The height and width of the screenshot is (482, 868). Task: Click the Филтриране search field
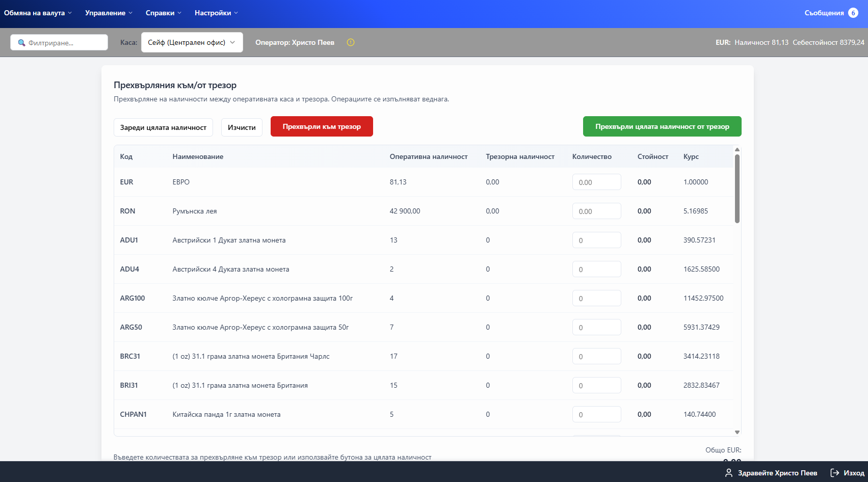click(x=65, y=43)
